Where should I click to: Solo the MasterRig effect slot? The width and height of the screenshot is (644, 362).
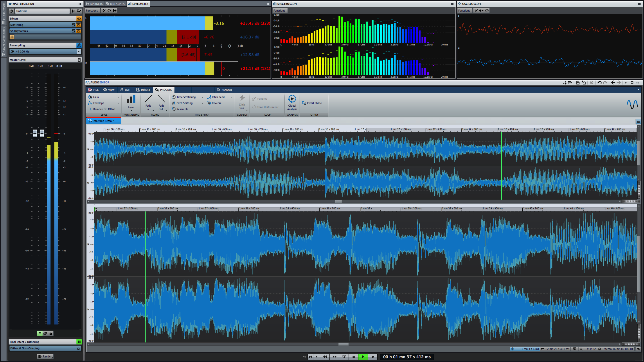click(x=73, y=25)
